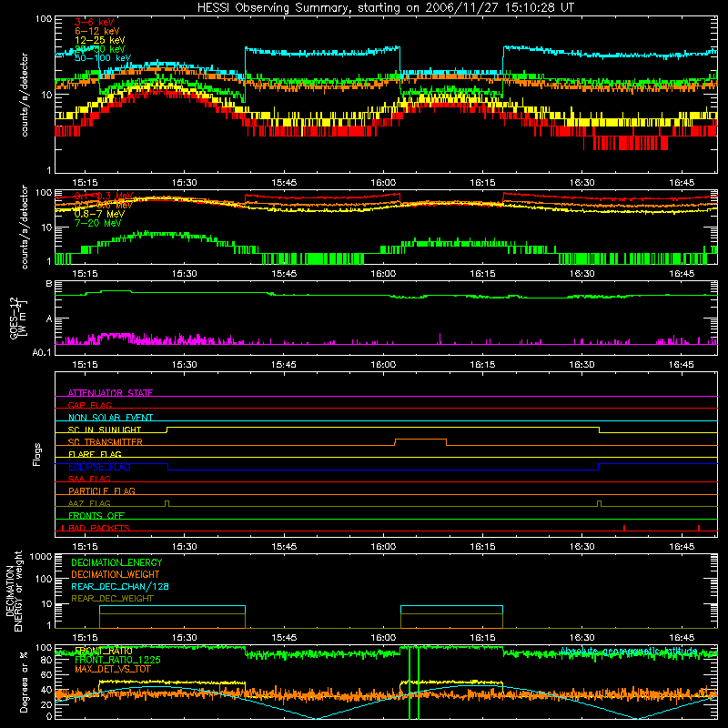Click the vertical Flags axis title
728x728 pixels.
(37, 454)
